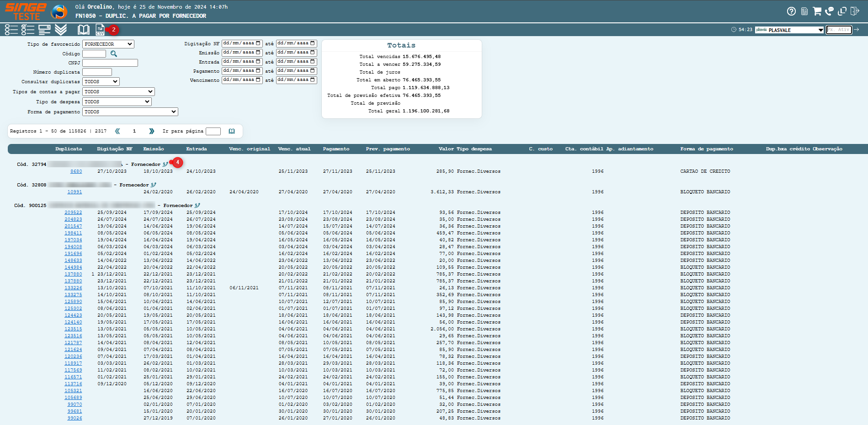Go to next page of records

[151, 131]
